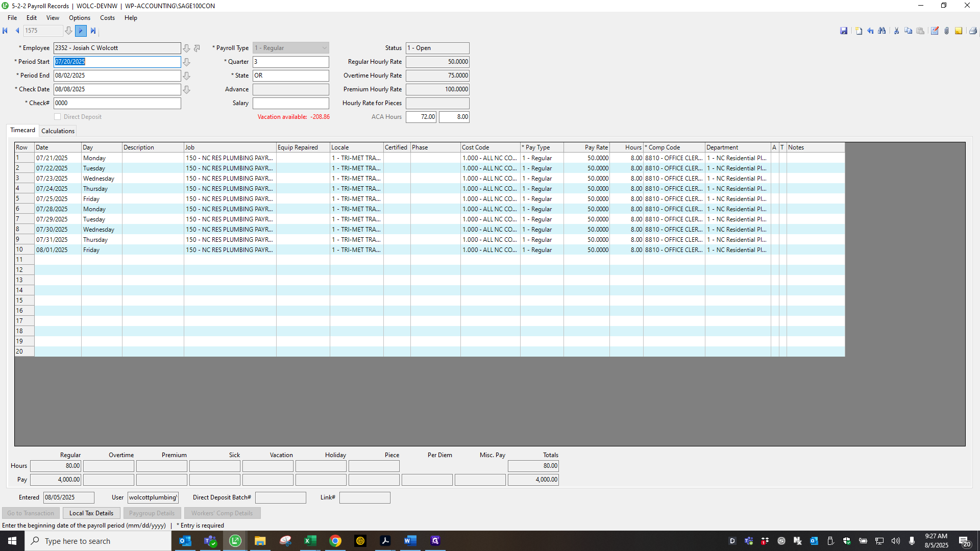Click the Cost Code cell in row 07/28/2025
The image size is (980, 551).
click(491, 209)
